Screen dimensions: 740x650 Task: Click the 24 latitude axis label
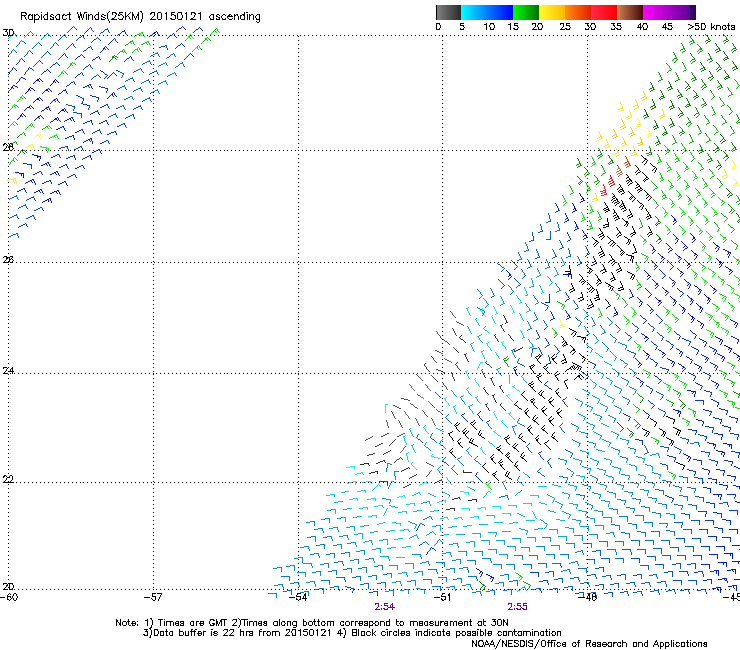pos(8,371)
